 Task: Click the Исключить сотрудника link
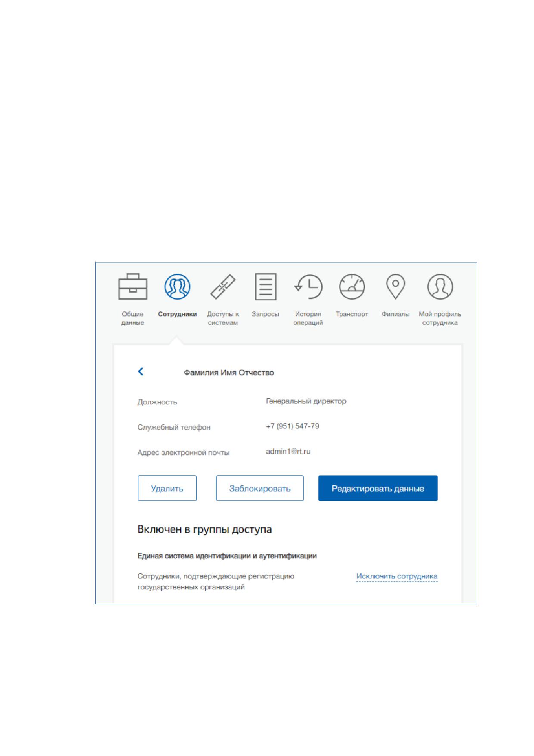pyautogui.click(x=397, y=577)
